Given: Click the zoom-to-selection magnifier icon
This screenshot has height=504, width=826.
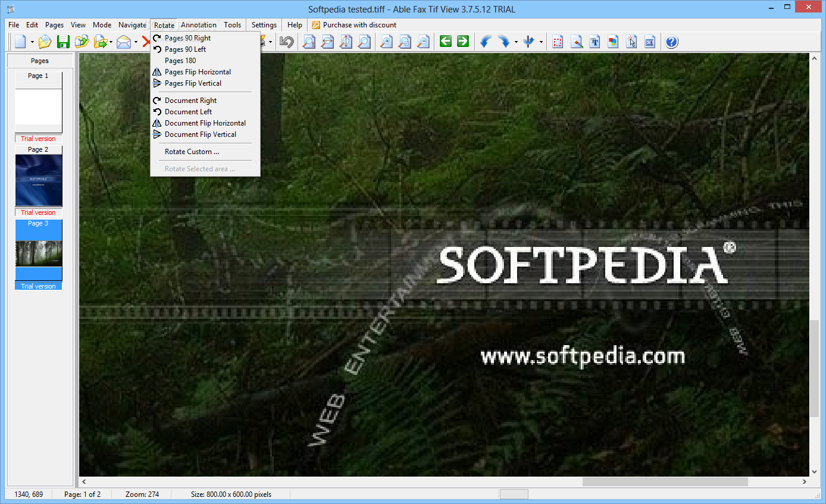Looking at the screenshot, I should point(405,42).
